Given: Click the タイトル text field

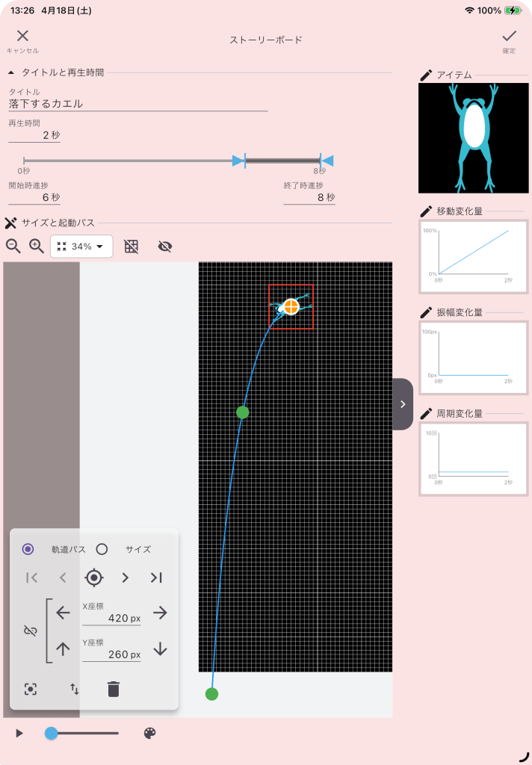Looking at the screenshot, I should point(137,104).
